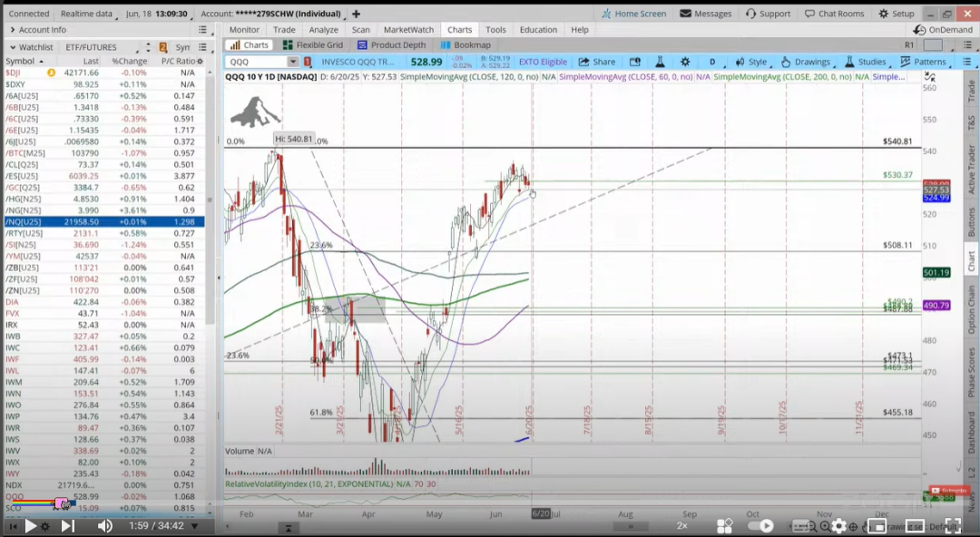The width and height of the screenshot is (980, 537).
Task: Open the Studies menu
Action: tap(866, 62)
